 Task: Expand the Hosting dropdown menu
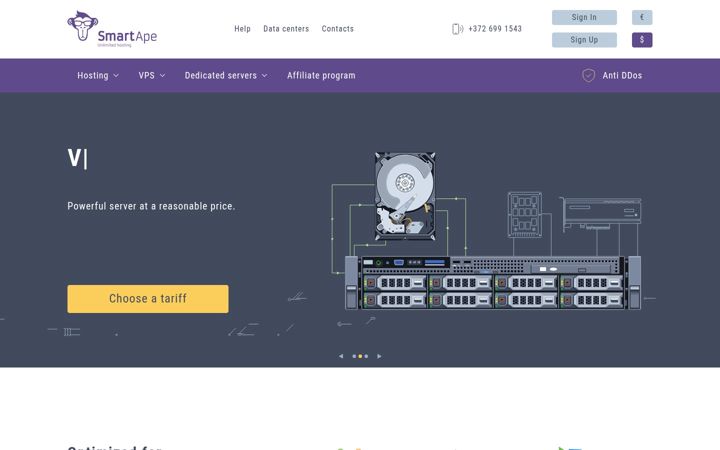(98, 75)
